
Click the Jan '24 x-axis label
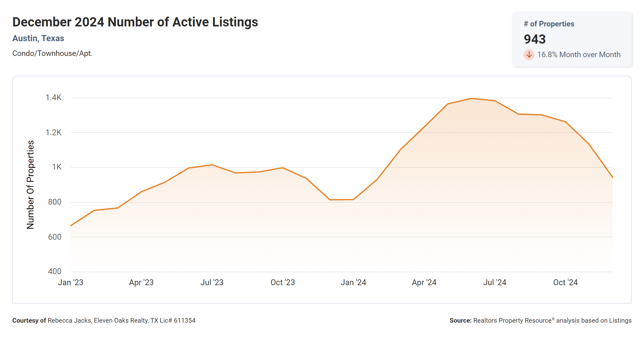pos(353,282)
